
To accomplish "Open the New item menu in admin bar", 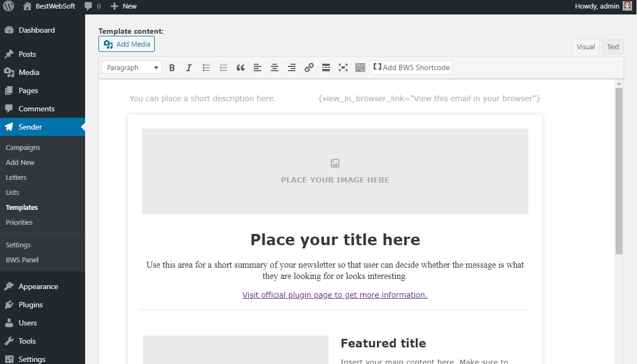I will [123, 6].
